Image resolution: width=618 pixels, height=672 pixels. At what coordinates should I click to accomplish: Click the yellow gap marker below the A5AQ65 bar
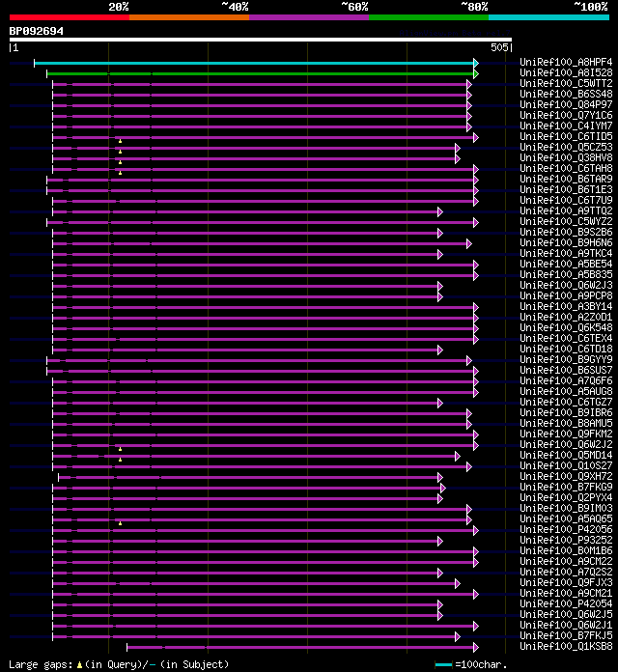(x=121, y=523)
